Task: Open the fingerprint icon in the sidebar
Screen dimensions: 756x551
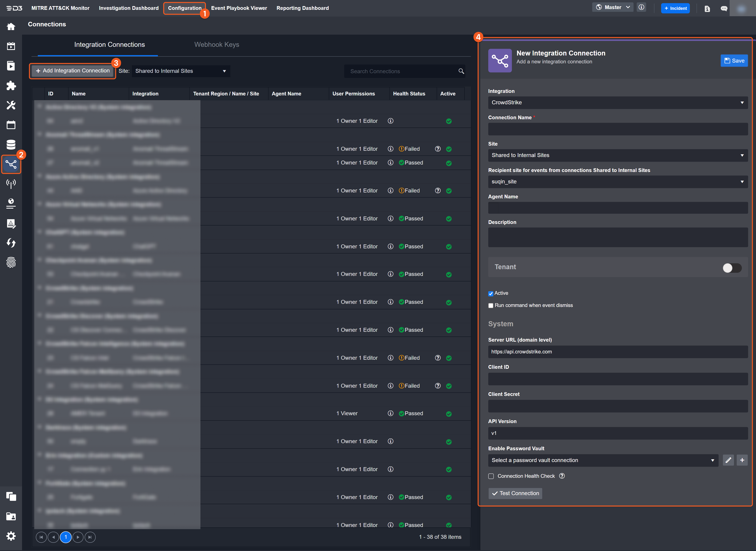Action: click(x=11, y=263)
